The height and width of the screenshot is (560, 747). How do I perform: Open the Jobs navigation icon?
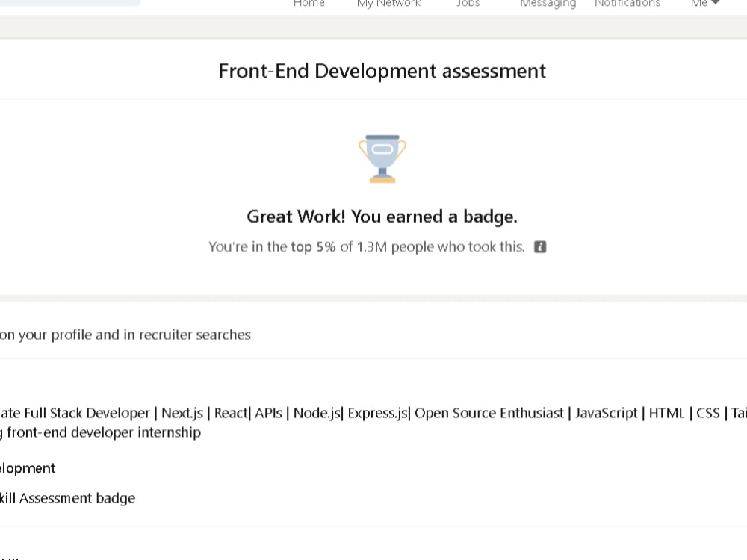(468, 4)
